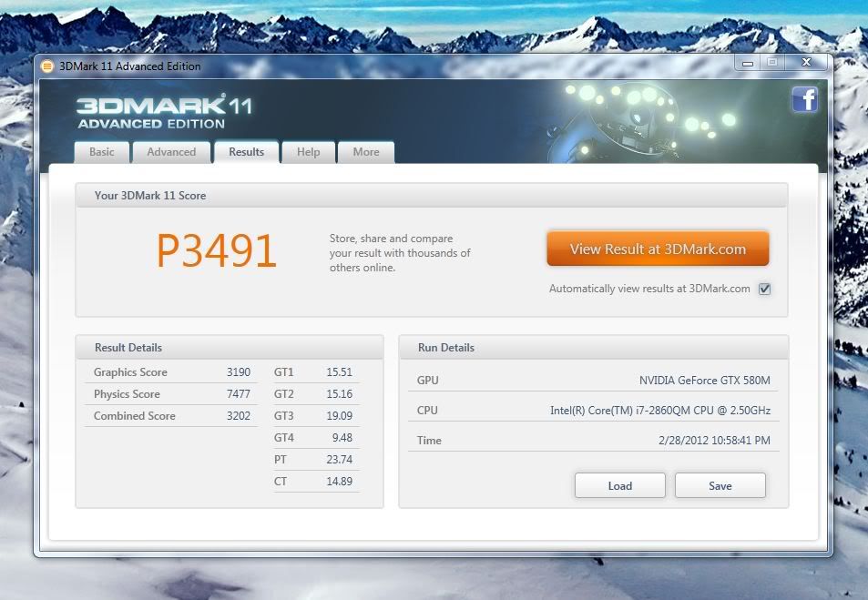Viewport: 868px width, 600px height.
Task: Click the Combined Score row label
Action: (x=135, y=416)
